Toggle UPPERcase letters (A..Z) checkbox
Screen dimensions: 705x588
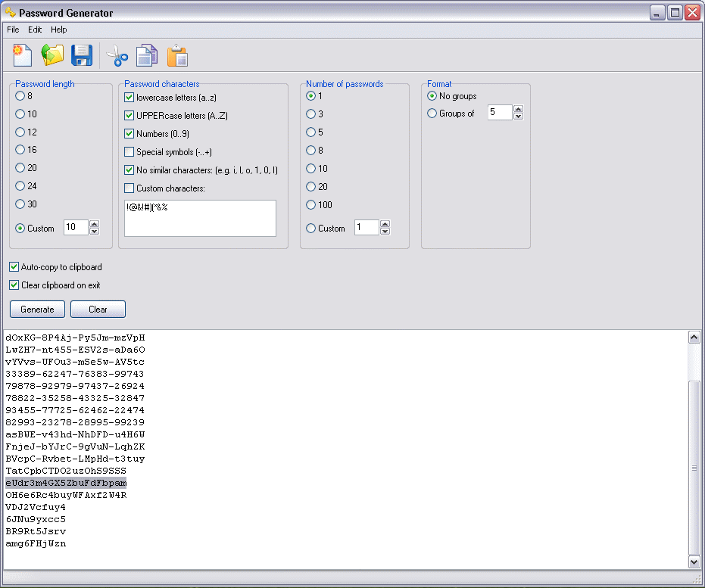click(x=129, y=116)
